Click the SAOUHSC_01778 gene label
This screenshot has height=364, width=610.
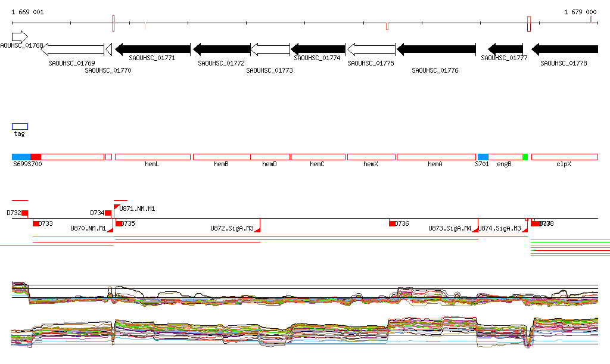coord(564,63)
